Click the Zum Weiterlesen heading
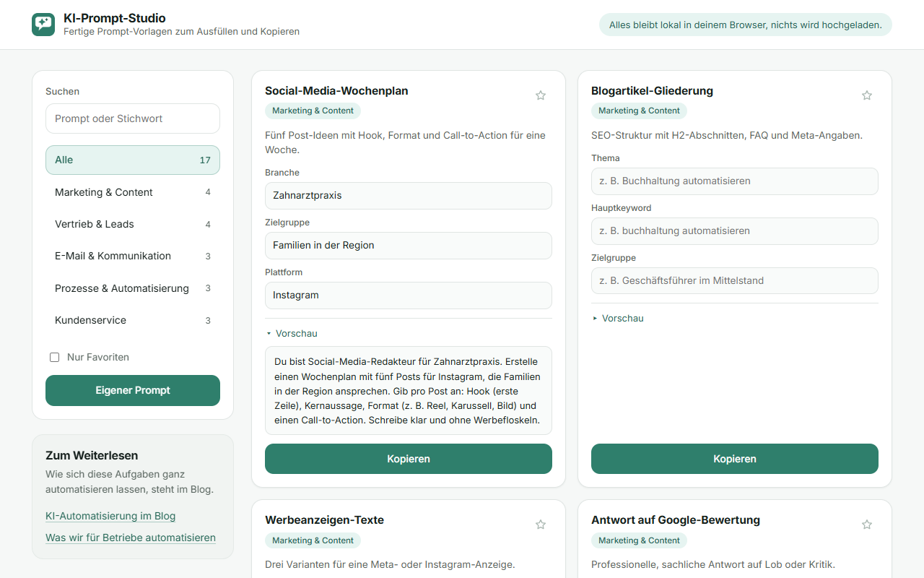Screen dimensions: 924x578 tap(92, 456)
